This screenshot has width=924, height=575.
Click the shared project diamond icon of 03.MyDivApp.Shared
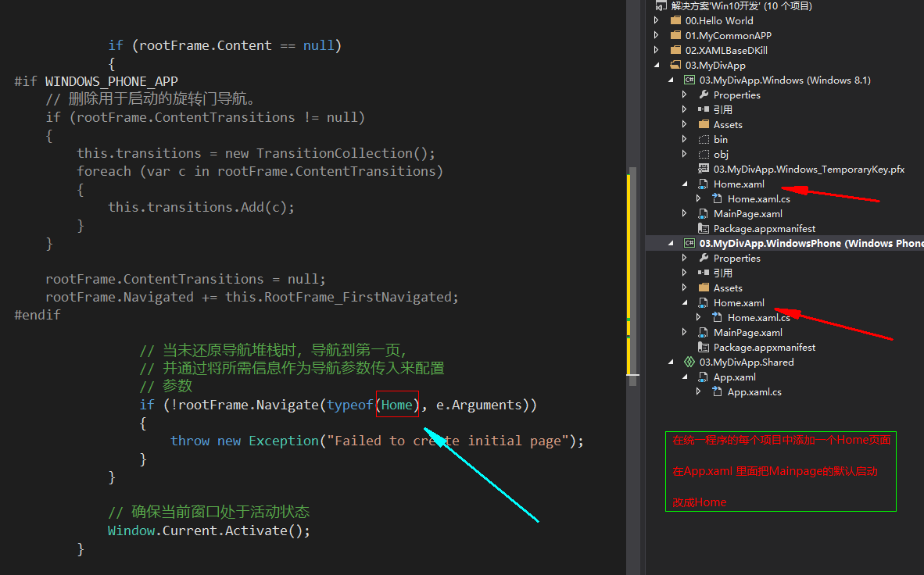coord(689,362)
